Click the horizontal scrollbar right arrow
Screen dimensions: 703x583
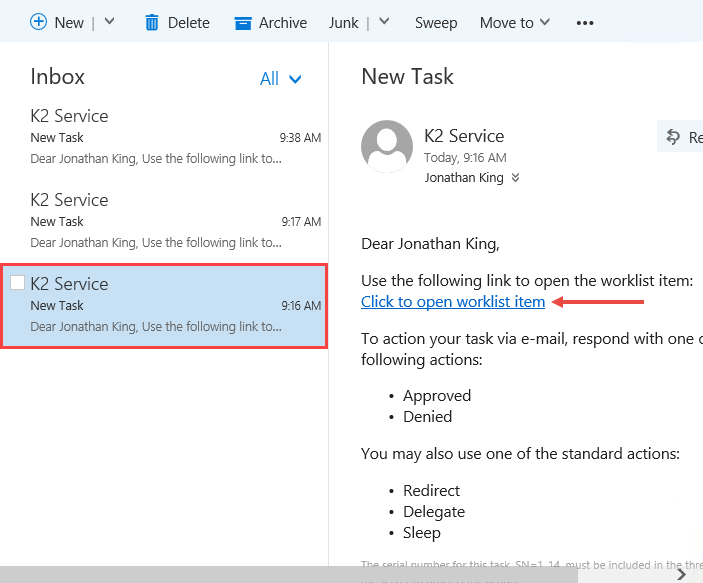coord(682,574)
